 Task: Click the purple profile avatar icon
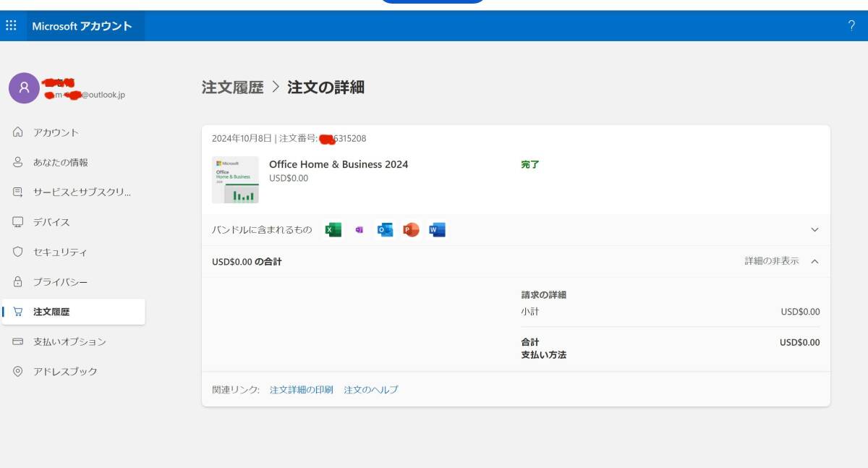pyautogui.click(x=24, y=88)
